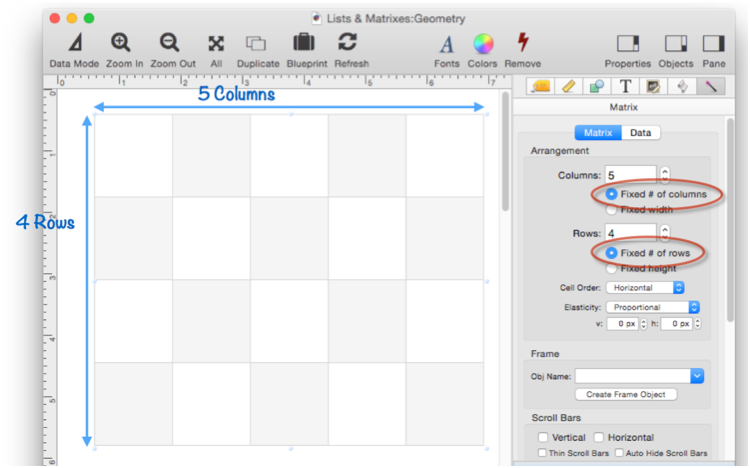Click the Zoom Out magnifier icon

coord(171,43)
